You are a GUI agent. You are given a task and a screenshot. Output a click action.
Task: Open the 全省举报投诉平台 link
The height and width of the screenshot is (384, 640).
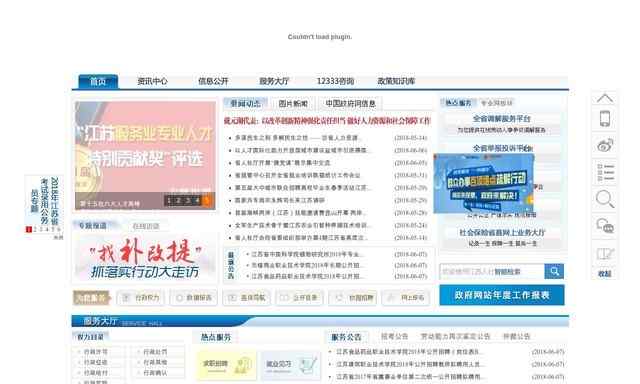[502, 148]
